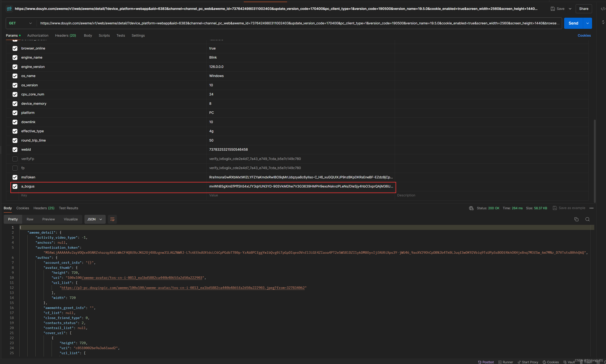The height and width of the screenshot is (364, 606).
Task: Enable the fp parameter checkbox
Action: 15,168
